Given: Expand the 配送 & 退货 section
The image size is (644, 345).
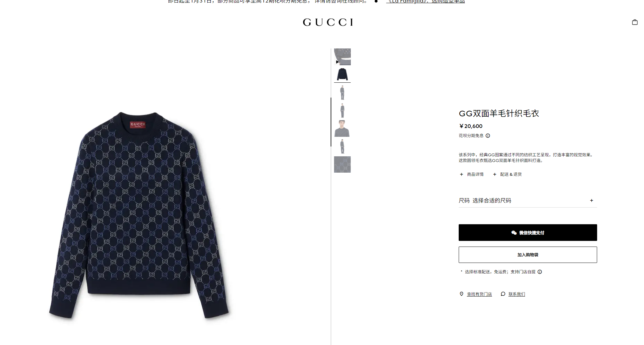Looking at the screenshot, I should (507, 174).
